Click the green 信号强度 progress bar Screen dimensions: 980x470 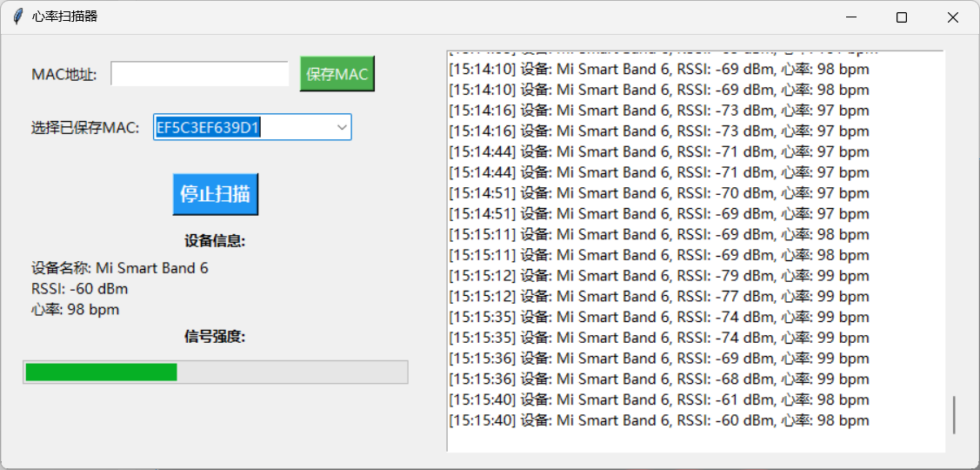(216, 372)
